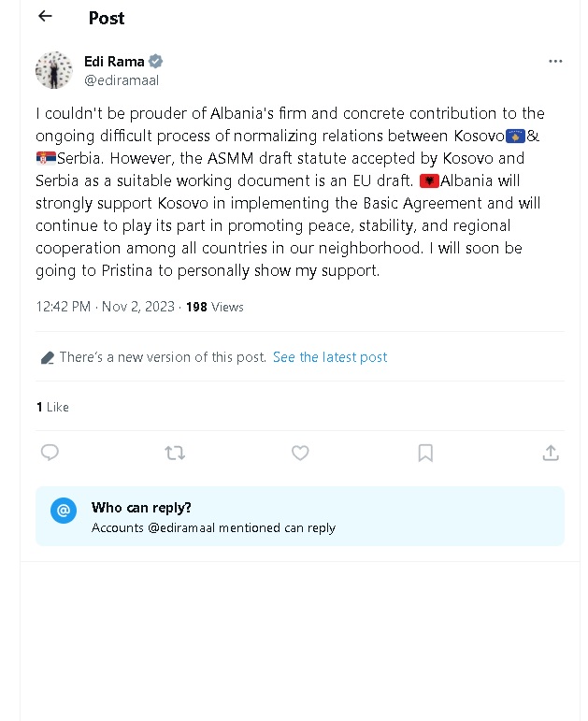
Task: Click the verified badge next to Edi Rama
Action: pyautogui.click(x=155, y=61)
